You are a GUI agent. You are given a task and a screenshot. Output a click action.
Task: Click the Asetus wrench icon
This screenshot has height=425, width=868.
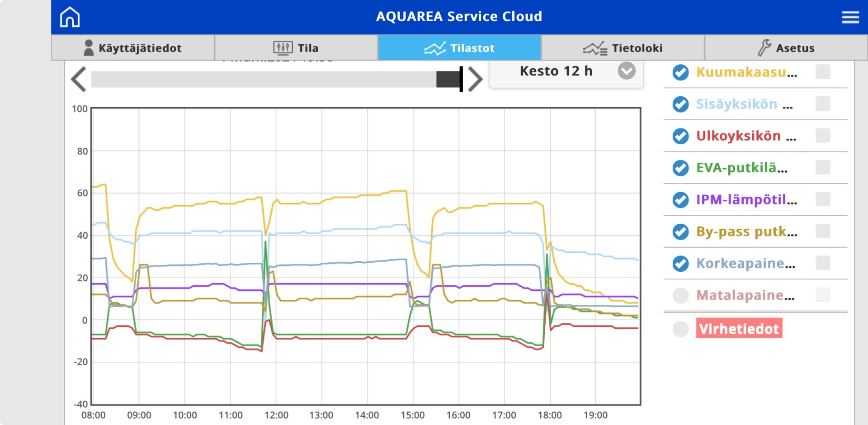(764, 48)
